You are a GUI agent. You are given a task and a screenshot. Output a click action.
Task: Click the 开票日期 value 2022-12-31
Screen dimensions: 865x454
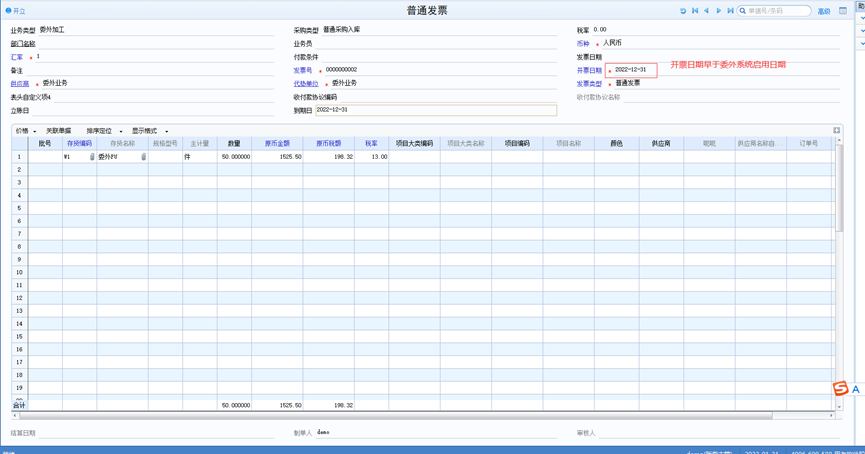(631, 70)
